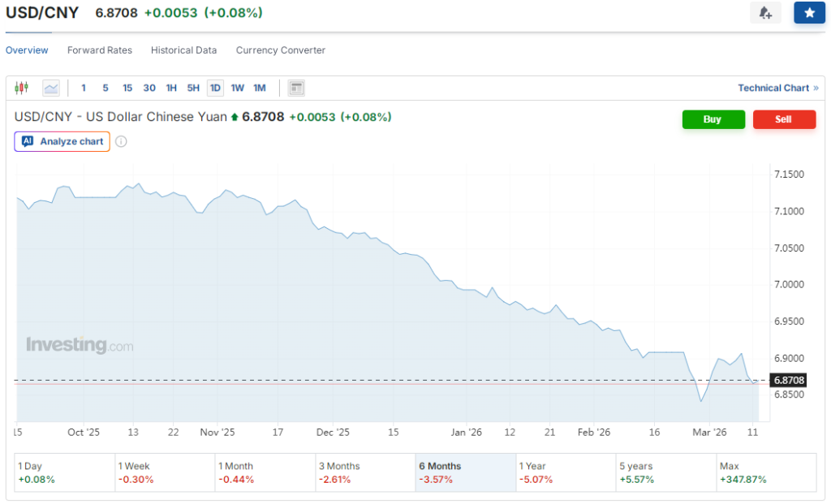Click the 7.0500 price axis label
The image size is (831, 504).
pyautogui.click(x=789, y=248)
